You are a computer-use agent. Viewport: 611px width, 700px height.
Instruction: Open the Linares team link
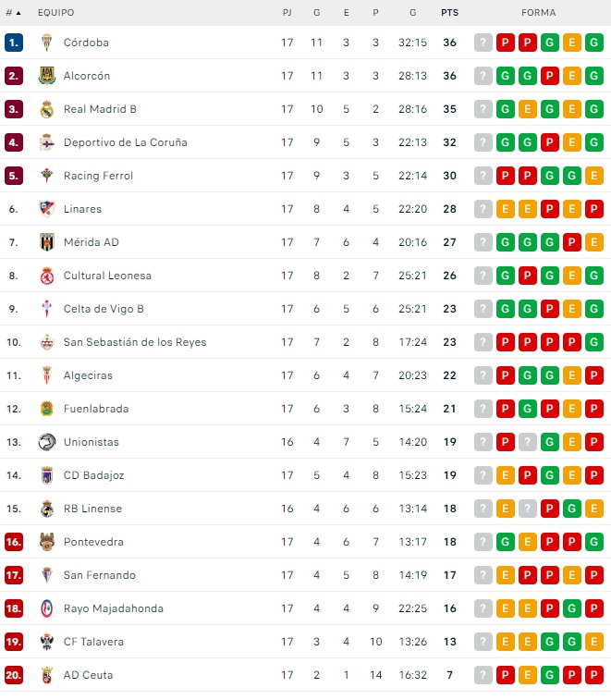(82, 209)
